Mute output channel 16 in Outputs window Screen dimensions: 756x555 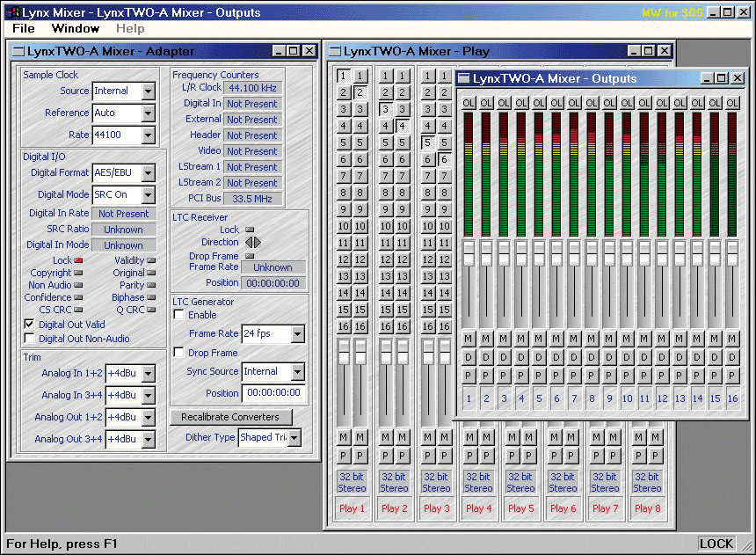pos(732,339)
